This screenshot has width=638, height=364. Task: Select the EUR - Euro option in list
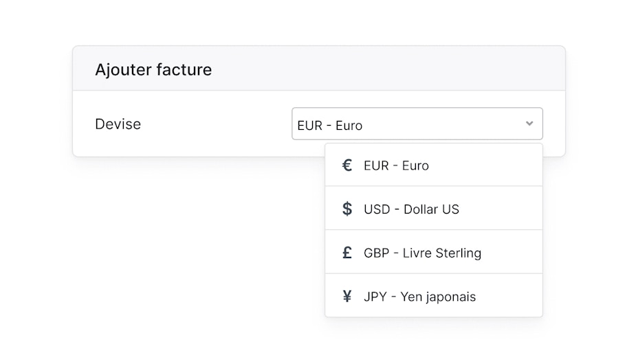pyautogui.click(x=396, y=166)
